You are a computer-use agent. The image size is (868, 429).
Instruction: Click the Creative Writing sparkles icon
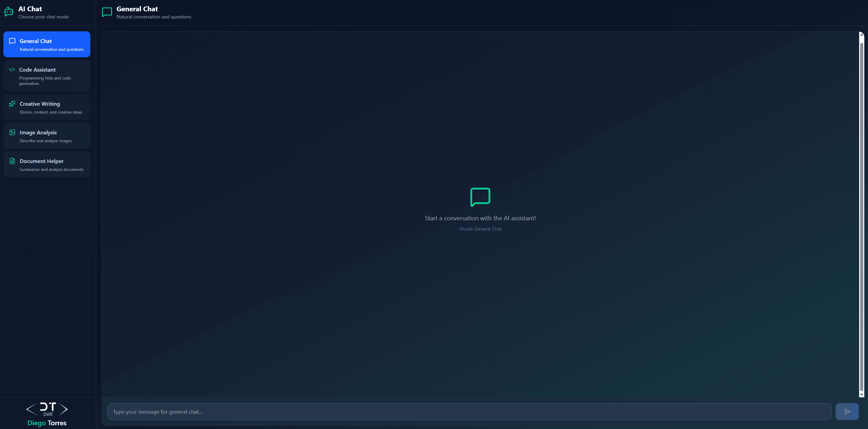(12, 104)
